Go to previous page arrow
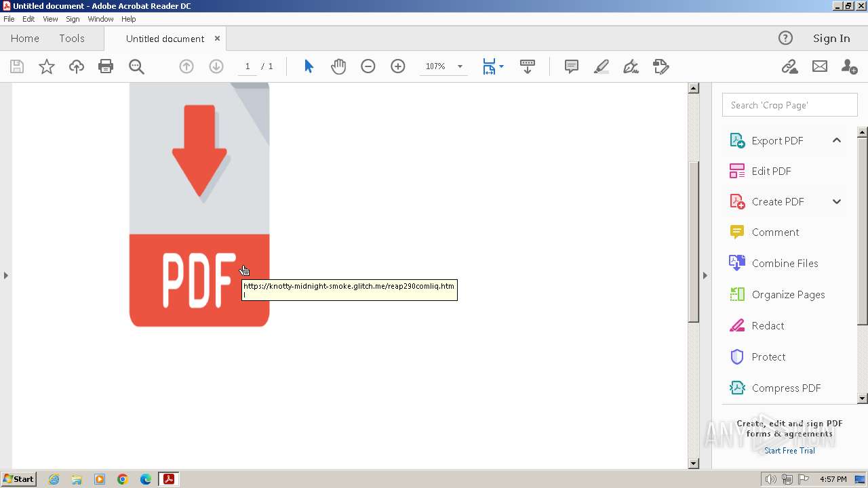This screenshot has height=488, width=868. (x=186, y=66)
